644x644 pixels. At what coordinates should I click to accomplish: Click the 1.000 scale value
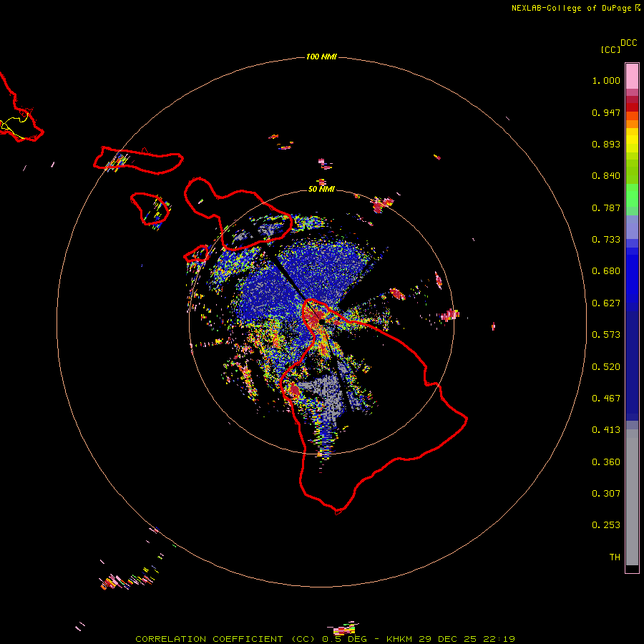click(606, 80)
